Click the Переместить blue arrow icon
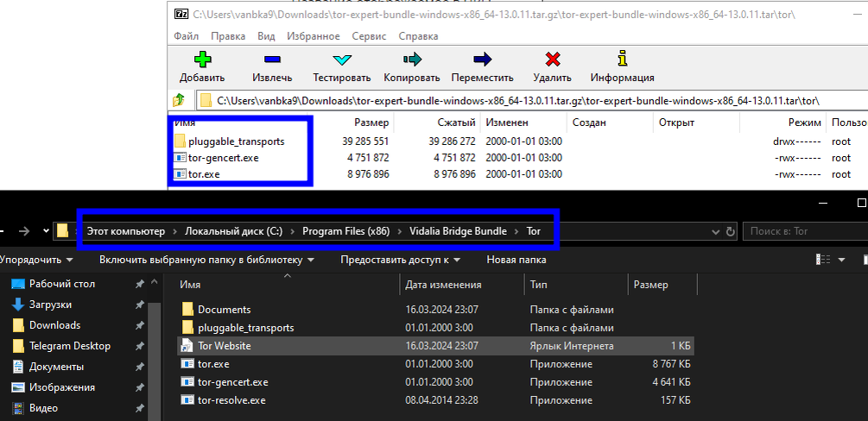This screenshot has height=421, width=868. tap(482, 60)
